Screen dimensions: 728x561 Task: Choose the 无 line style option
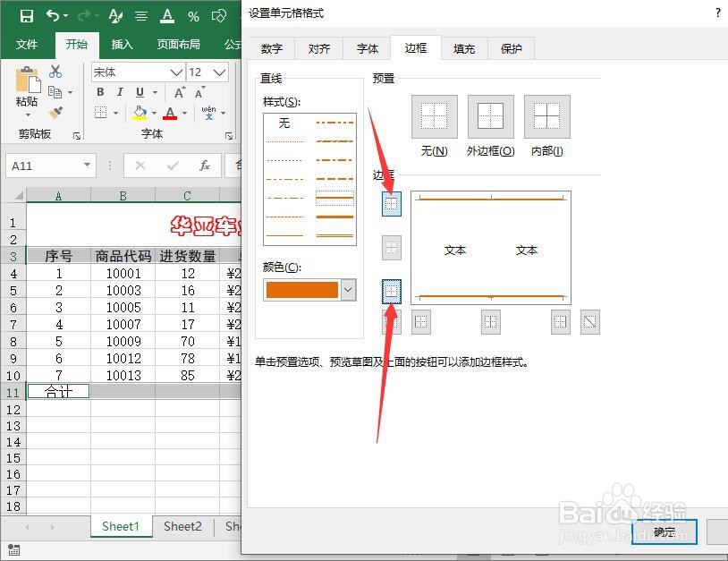[x=284, y=123]
